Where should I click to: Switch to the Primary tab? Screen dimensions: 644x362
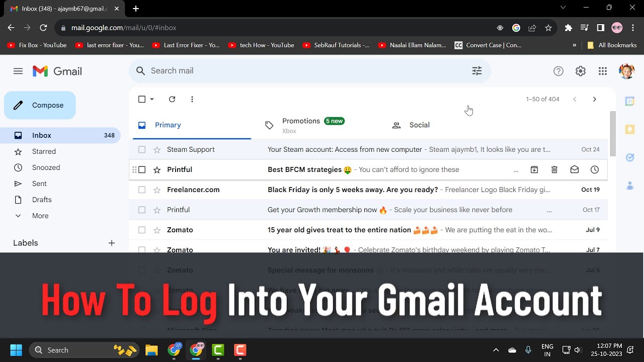tap(192, 125)
